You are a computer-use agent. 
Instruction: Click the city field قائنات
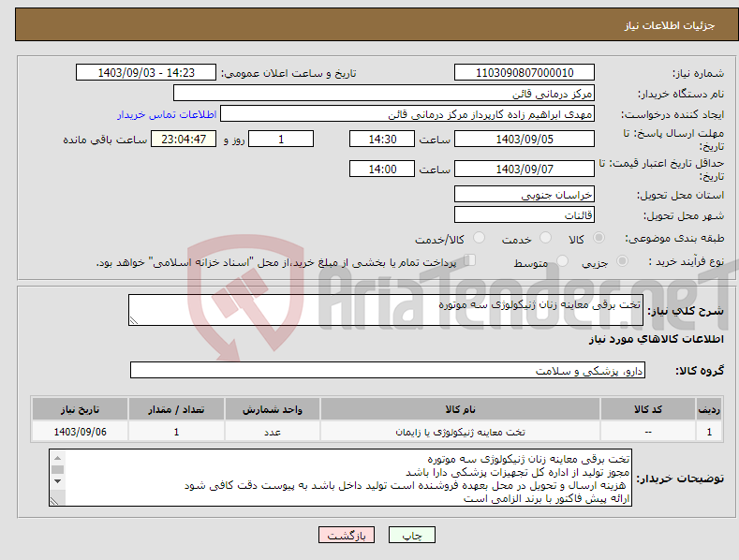[x=525, y=215]
